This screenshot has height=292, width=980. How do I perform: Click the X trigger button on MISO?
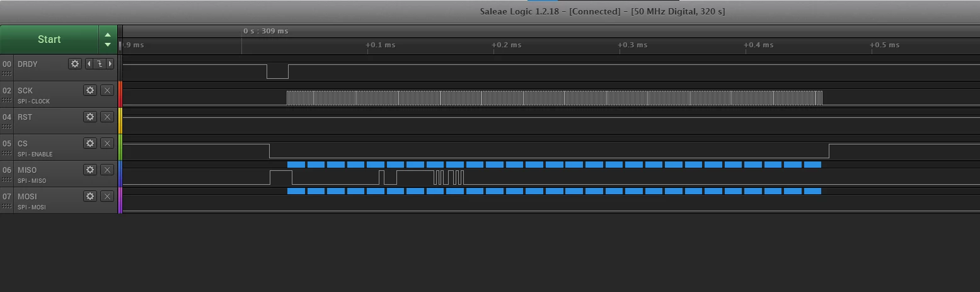[x=107, y=170]
